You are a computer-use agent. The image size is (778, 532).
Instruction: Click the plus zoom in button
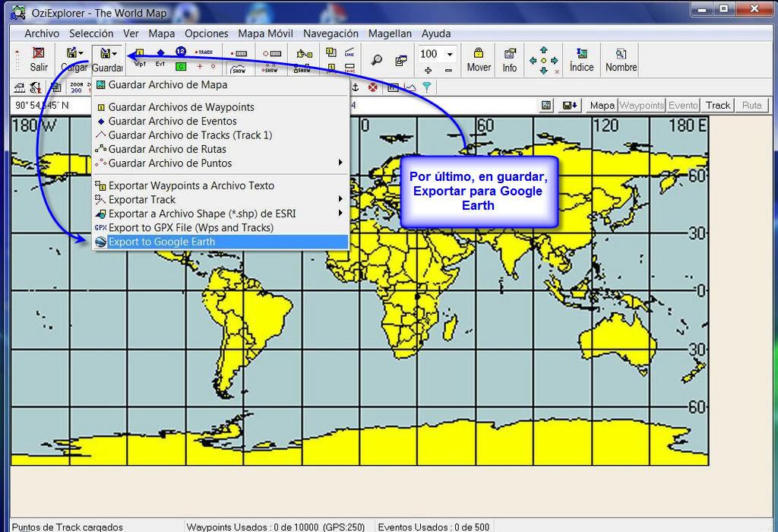429,71
